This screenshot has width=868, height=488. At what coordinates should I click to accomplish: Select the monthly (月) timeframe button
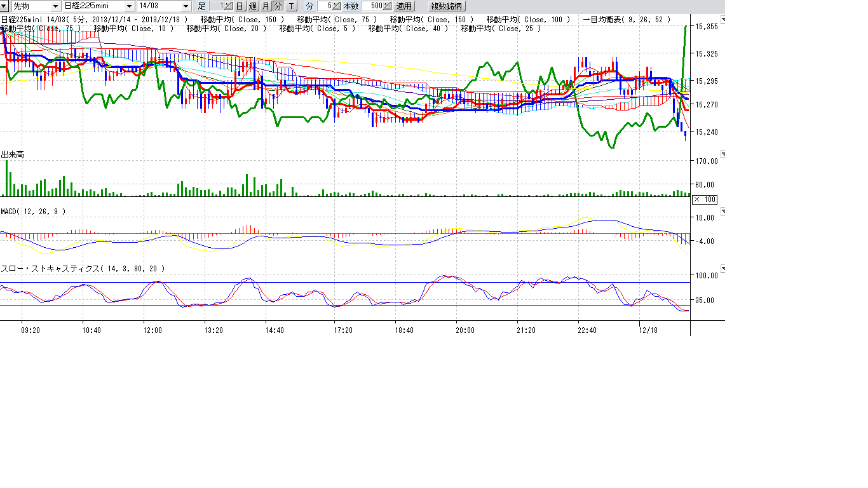click(266, 6)
